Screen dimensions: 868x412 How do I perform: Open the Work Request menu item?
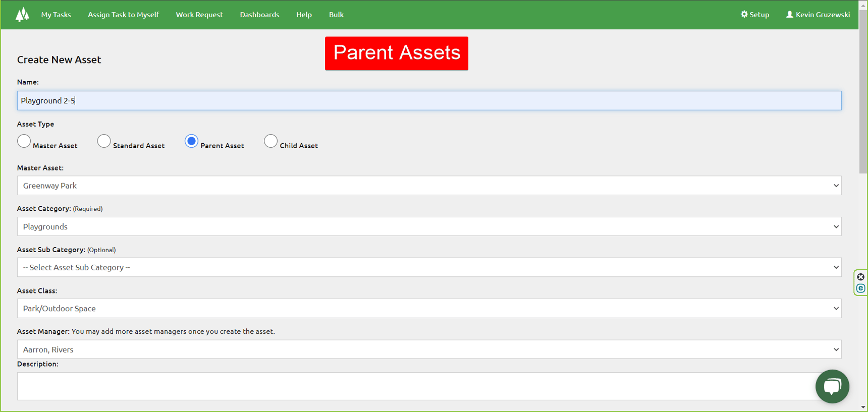[x=199, y=15]
